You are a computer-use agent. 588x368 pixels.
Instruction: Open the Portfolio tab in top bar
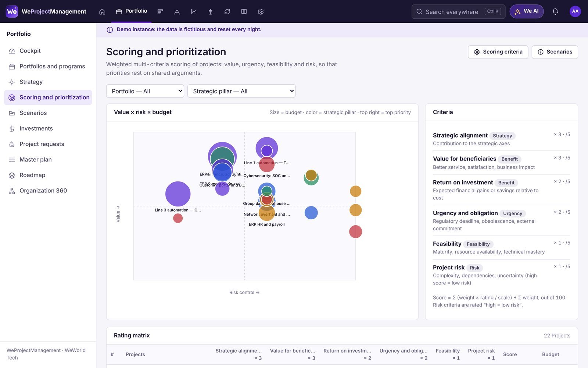[x=131, y=11]
